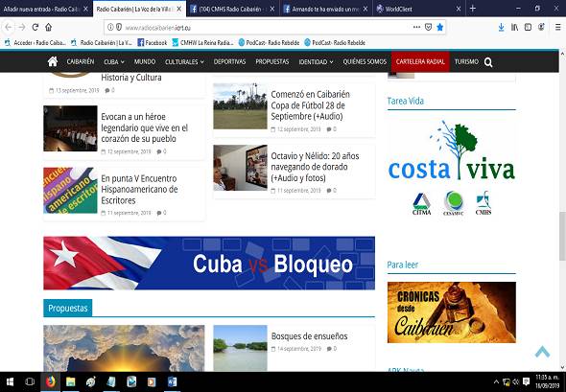Open the site search magnifier

pos(488,62)
